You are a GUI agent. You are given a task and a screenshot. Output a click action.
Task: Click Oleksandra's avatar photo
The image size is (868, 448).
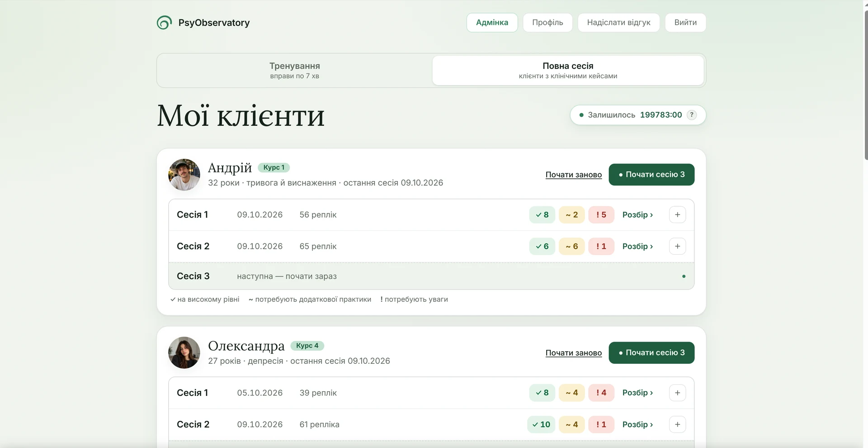coord(184,353)
